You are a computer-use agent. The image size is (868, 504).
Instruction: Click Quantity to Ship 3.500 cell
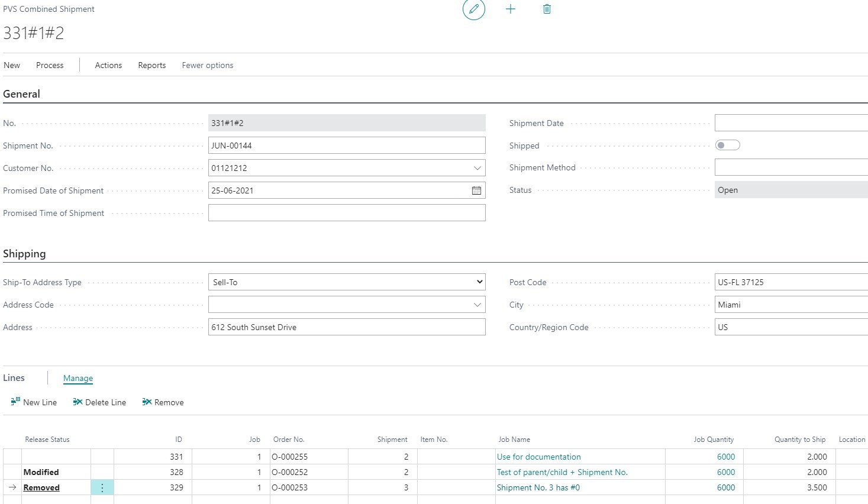789,487
